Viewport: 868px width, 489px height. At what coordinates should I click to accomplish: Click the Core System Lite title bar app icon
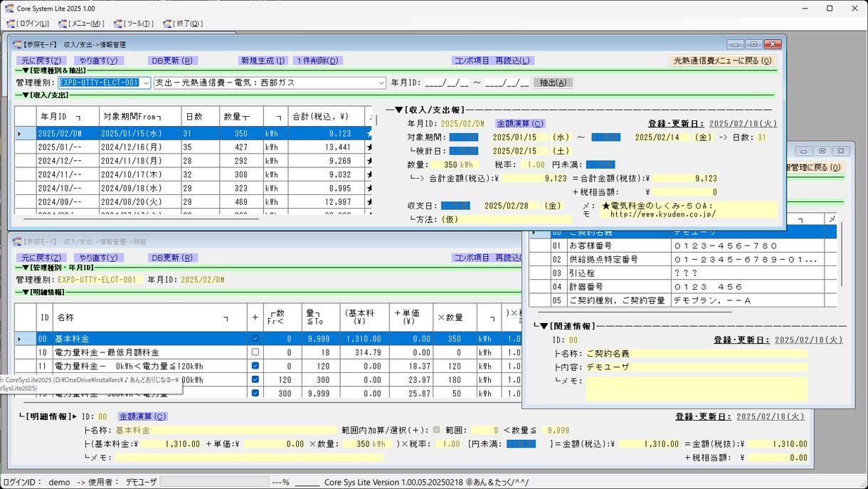(x=9, y=8)
